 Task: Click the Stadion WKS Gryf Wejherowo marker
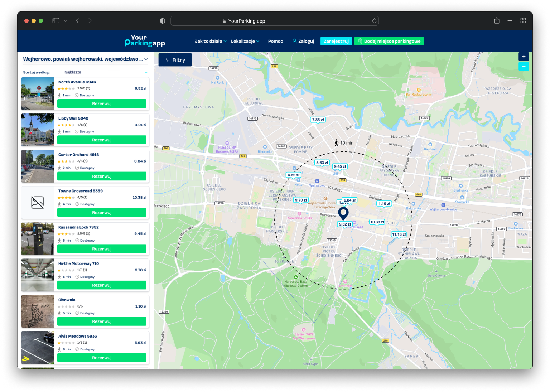pyautogui.click(x=304, y=334)
